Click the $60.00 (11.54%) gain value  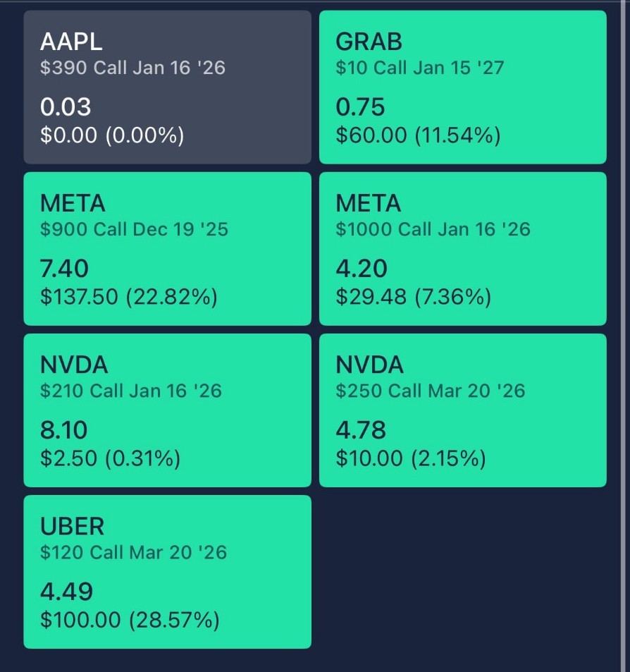[418, 135]
